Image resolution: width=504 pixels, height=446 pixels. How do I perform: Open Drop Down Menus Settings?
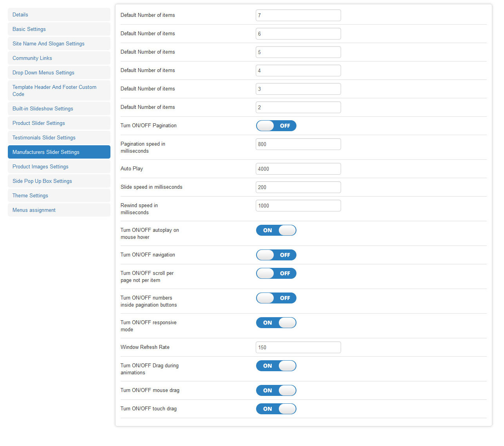[59, 72]
